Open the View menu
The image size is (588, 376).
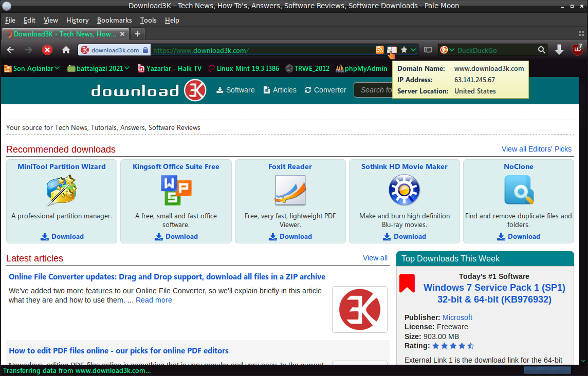50,20
